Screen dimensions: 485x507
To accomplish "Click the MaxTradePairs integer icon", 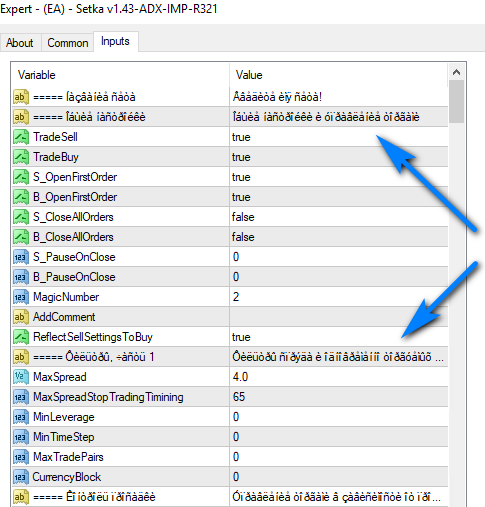I will [21, 457].
